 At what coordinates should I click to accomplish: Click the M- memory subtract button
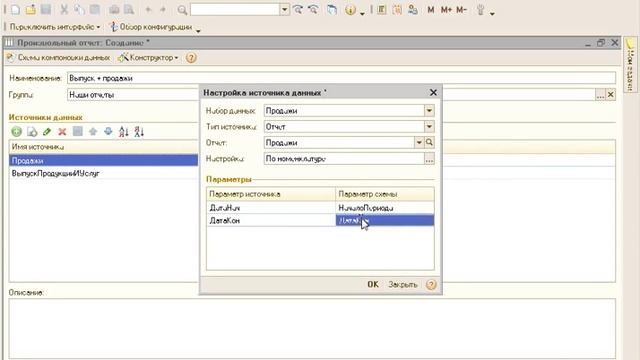pyautogui.click(x=461, y=9)
